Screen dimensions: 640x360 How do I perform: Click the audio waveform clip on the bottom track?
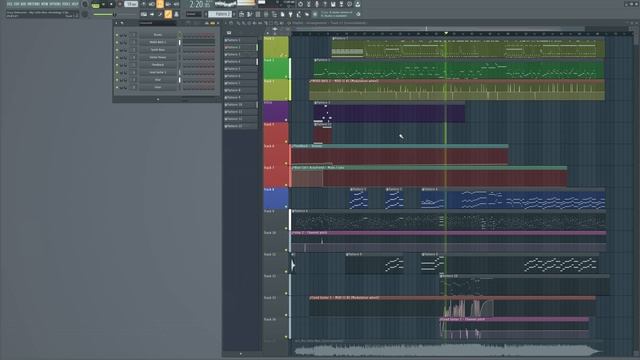click(447, 349)
